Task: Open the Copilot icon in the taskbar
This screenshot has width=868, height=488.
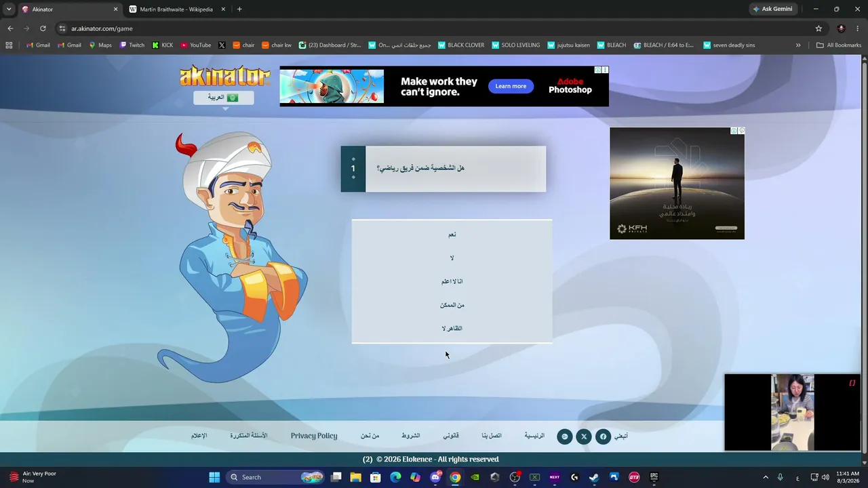Action: 416,477
